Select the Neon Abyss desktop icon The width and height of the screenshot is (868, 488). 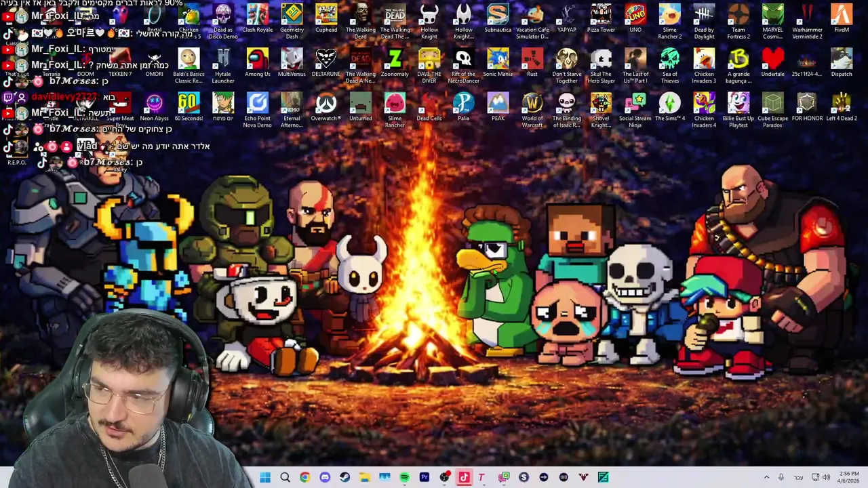pyautogui.click(x=155, y=107)
